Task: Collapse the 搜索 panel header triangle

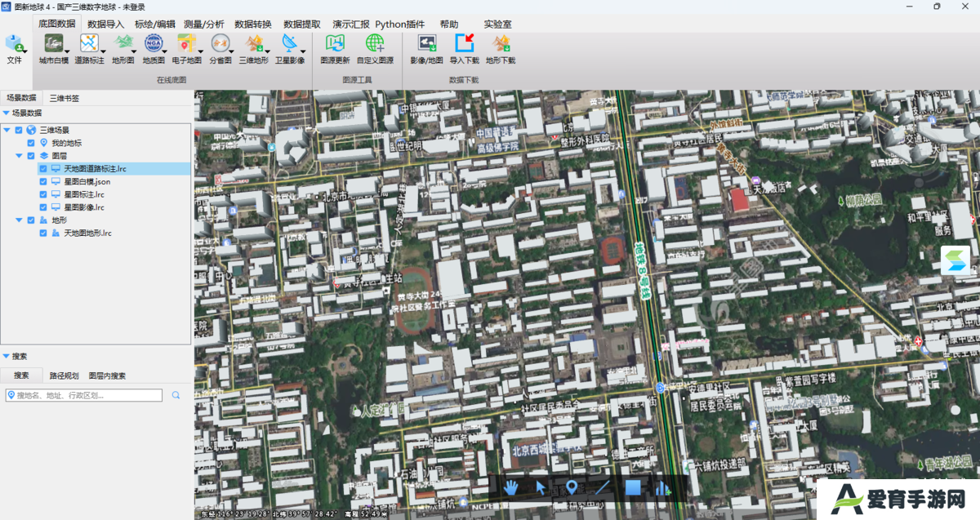Action: 6,356
